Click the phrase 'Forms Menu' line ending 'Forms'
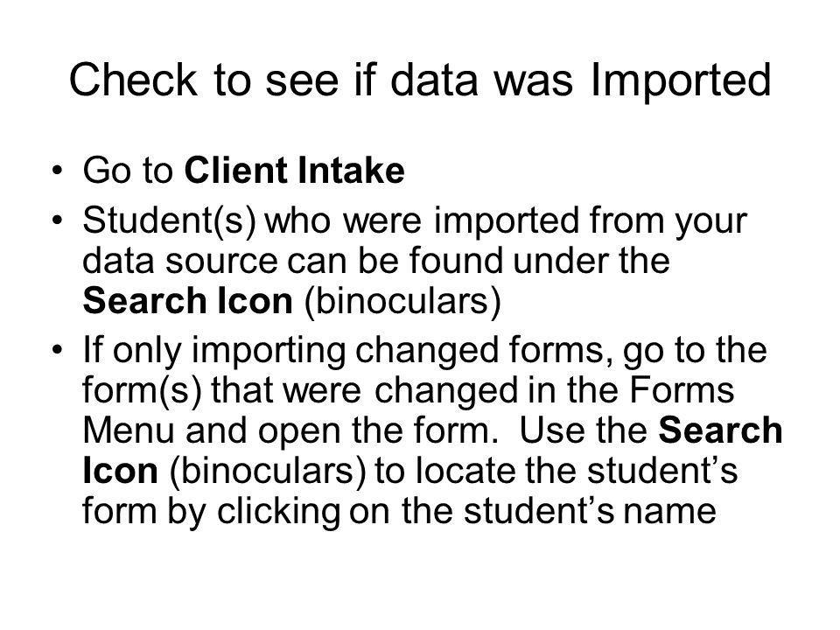 click(x=682, y=389)
